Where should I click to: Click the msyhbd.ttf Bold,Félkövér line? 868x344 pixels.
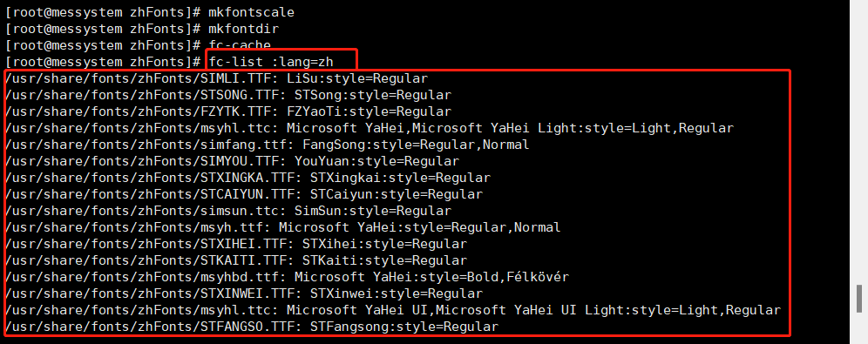[x=287, y=277]
